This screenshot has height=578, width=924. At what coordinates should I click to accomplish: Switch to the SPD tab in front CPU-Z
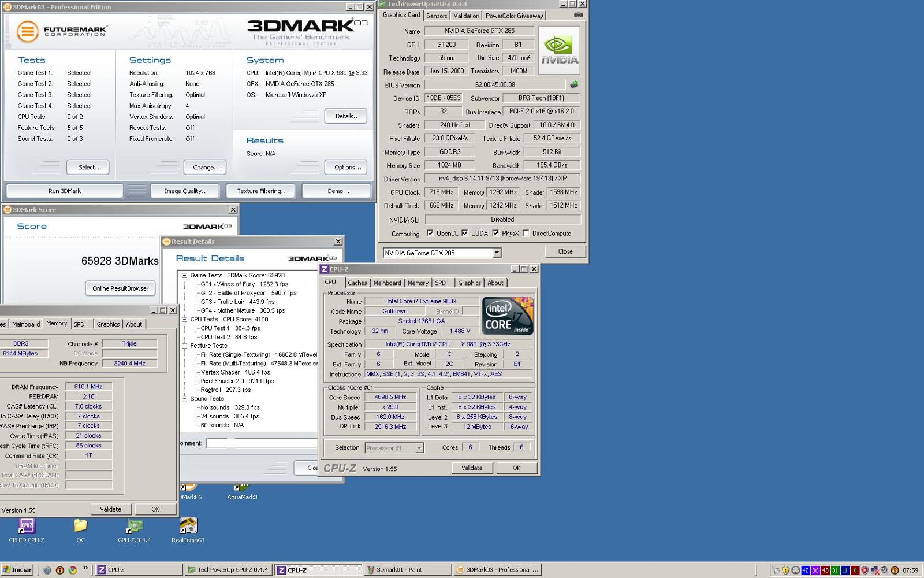[441, 283]
